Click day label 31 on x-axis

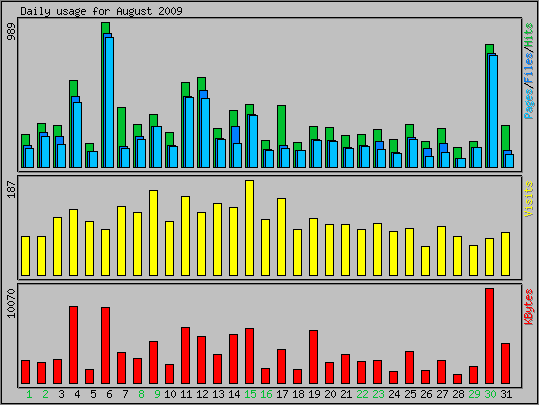[x=506, y=394]
